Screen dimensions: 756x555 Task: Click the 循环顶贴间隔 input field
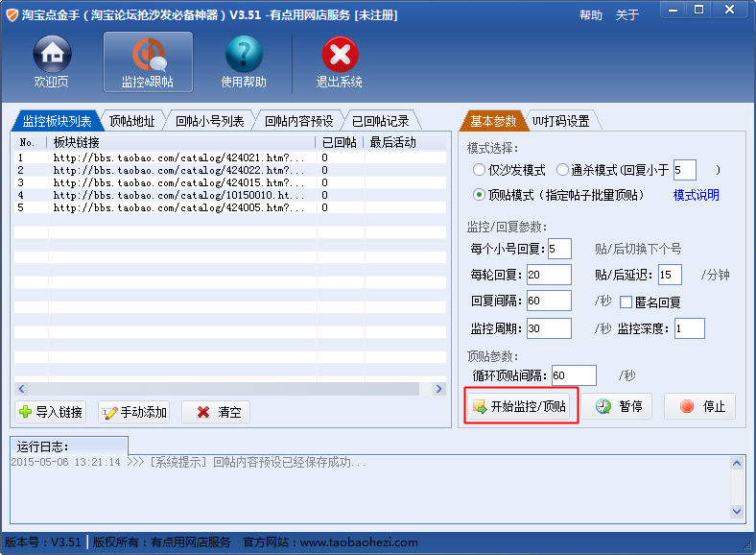pos(574,375)
